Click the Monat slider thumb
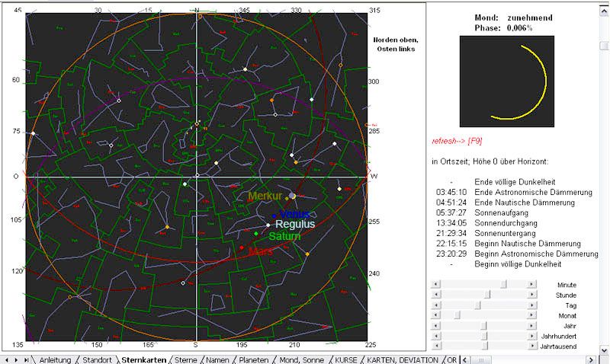The image size is (610, 364). (457, 315)
